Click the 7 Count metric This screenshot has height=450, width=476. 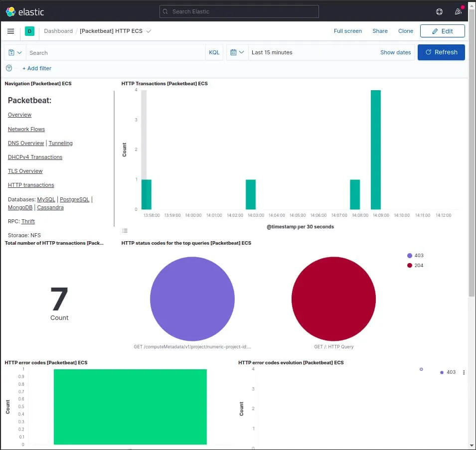point(59,303)
